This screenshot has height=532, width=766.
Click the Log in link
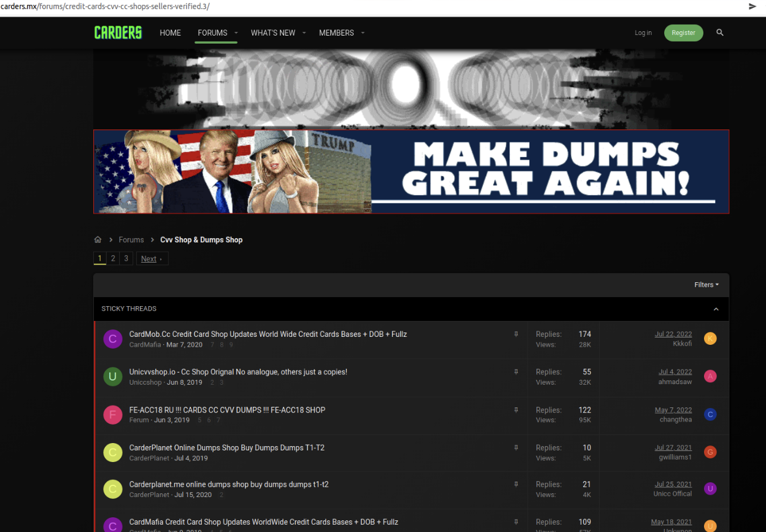(643, 33)
